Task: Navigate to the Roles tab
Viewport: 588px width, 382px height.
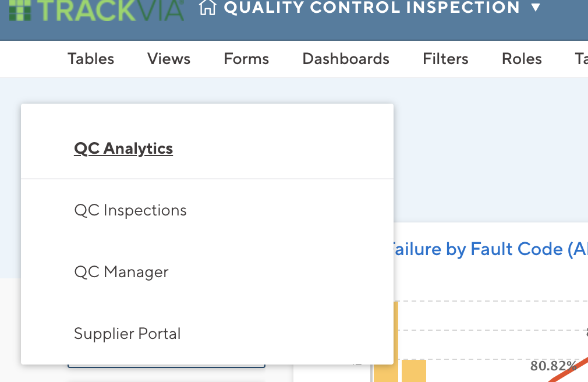Action: point(522,59)
